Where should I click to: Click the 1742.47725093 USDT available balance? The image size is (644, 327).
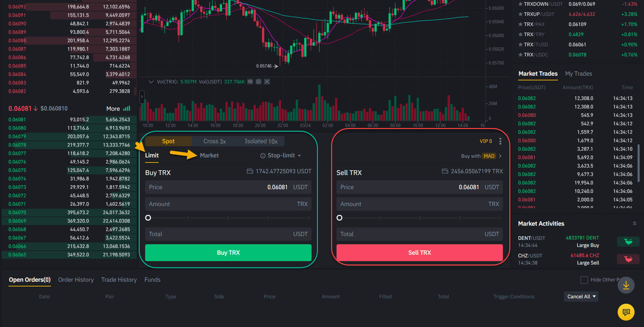click(x=284, y=171)
